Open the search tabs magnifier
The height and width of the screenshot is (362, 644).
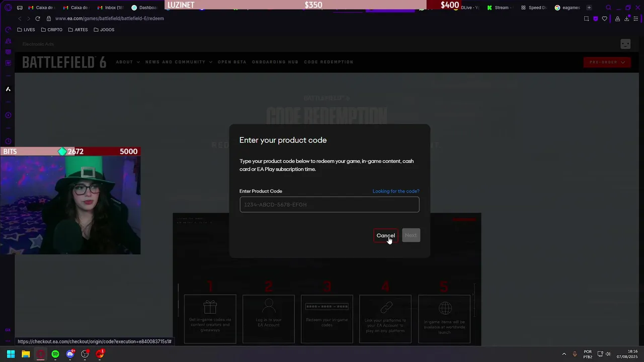point(608,8)
